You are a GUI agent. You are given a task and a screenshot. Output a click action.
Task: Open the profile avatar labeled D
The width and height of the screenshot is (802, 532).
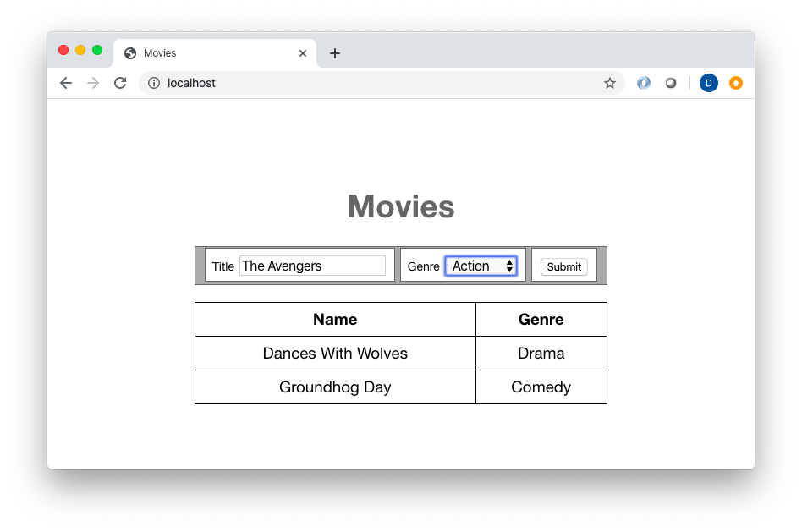click(708, 83)
